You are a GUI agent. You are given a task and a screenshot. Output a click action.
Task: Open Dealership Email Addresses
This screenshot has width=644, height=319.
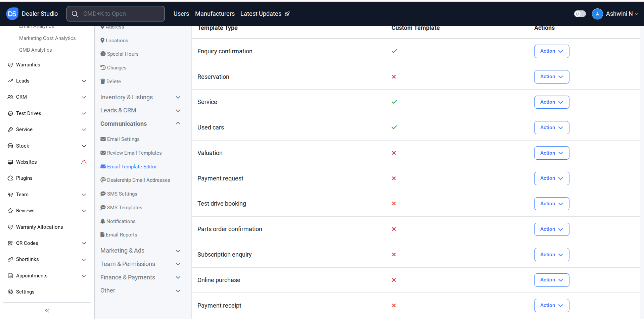(135, 180)
